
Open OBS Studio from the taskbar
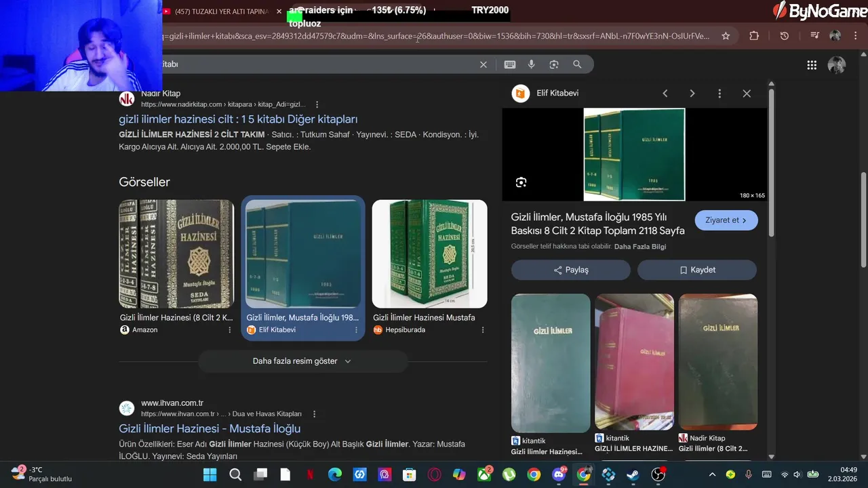658,474
